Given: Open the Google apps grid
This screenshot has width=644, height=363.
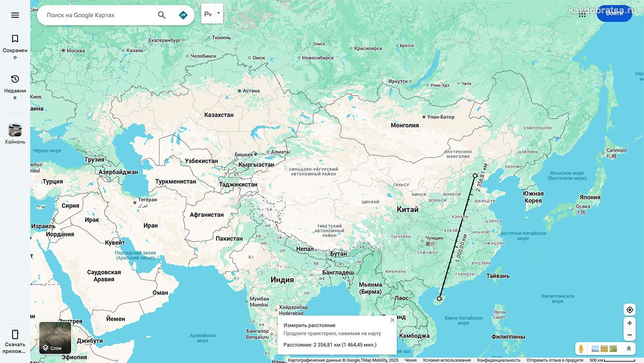Looking at the screenshot, I should point(582,14).
